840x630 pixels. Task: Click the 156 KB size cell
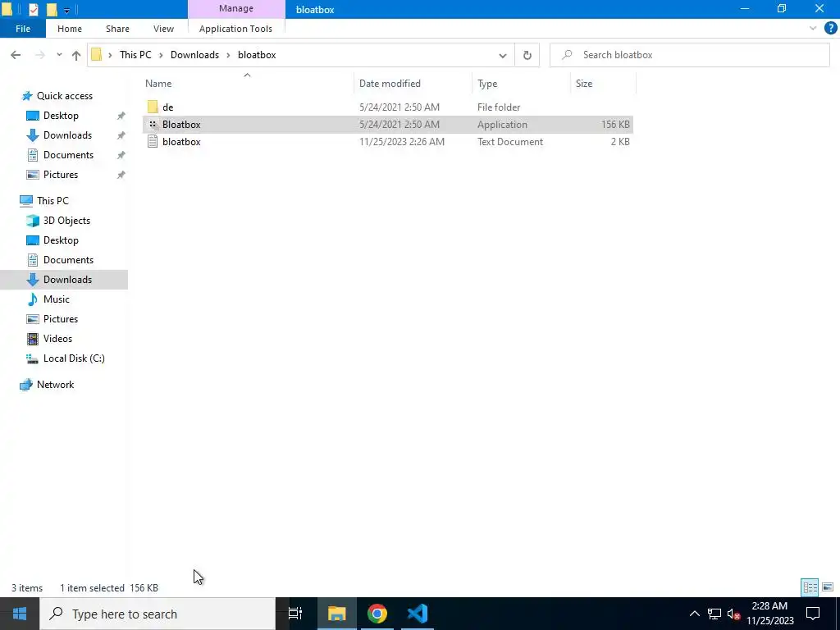(x=615, y=125)
